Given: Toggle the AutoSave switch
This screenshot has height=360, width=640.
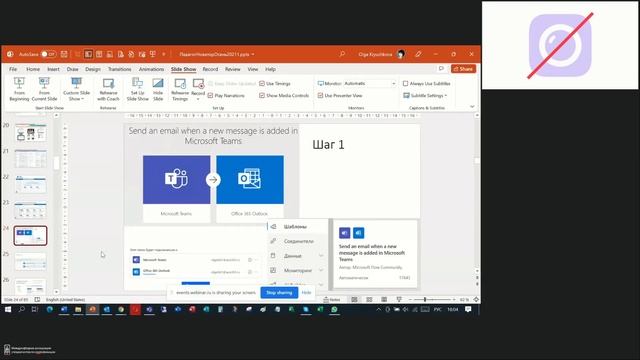Looking at the screenshot, I should pos(49,54).
